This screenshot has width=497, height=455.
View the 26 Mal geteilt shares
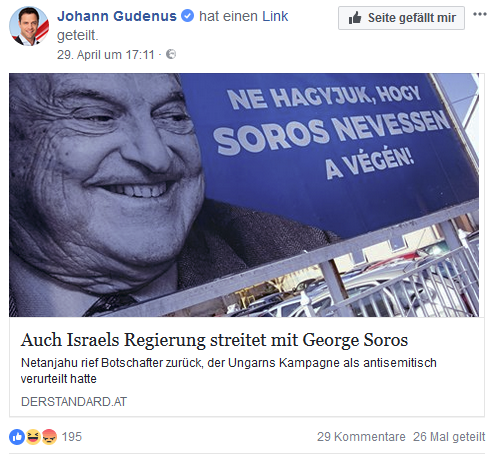pyautogui.click(x=449, y=437)
